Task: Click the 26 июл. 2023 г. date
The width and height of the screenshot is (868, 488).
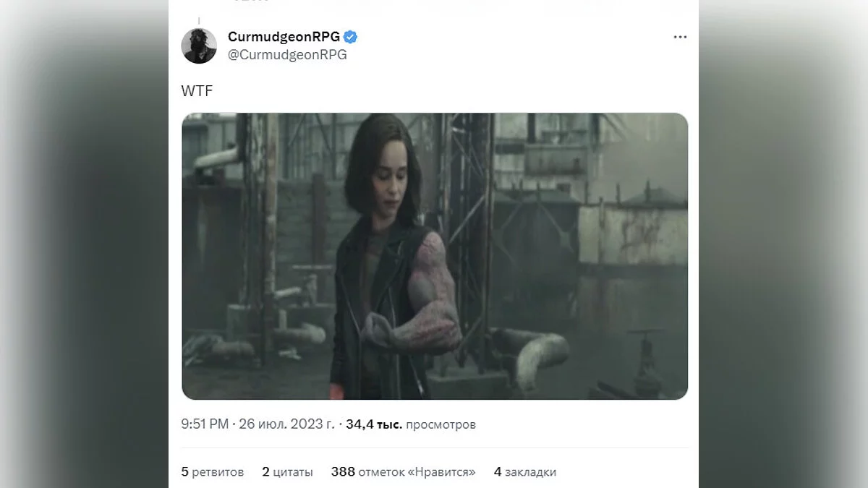Action: click(x=287, y=424)
